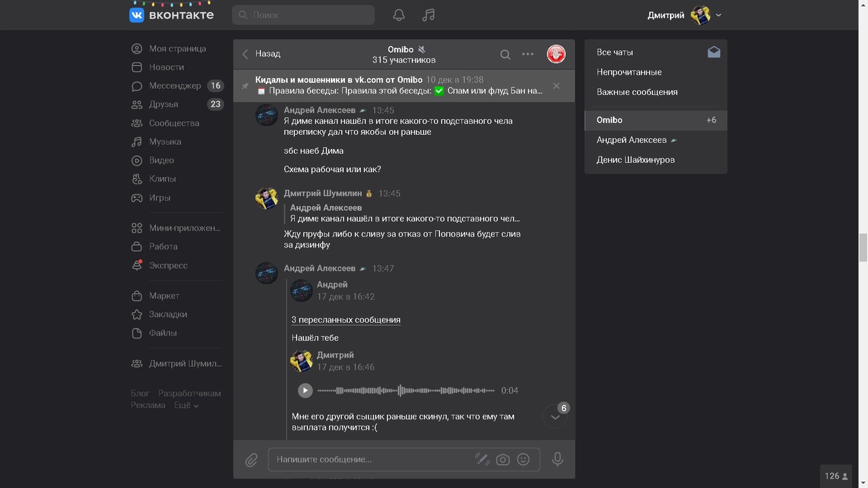Mark all chats read envelope icon

713,52
